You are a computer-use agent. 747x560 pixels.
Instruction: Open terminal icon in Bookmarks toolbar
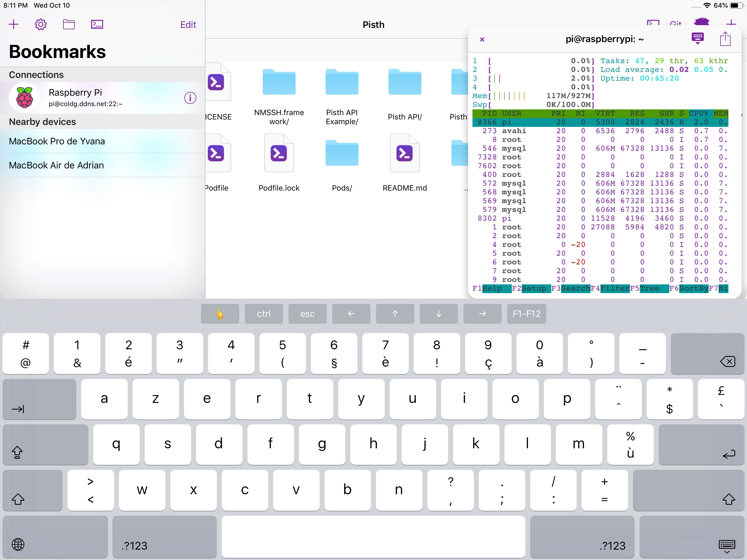point(97,24)
